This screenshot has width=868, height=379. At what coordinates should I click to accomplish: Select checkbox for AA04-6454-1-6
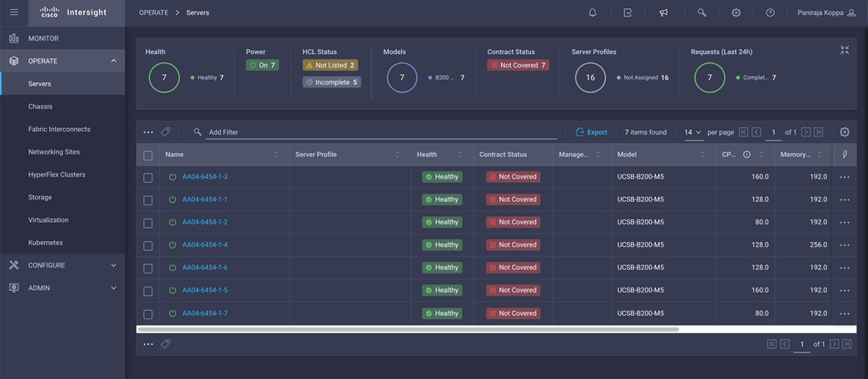[148, 268]
